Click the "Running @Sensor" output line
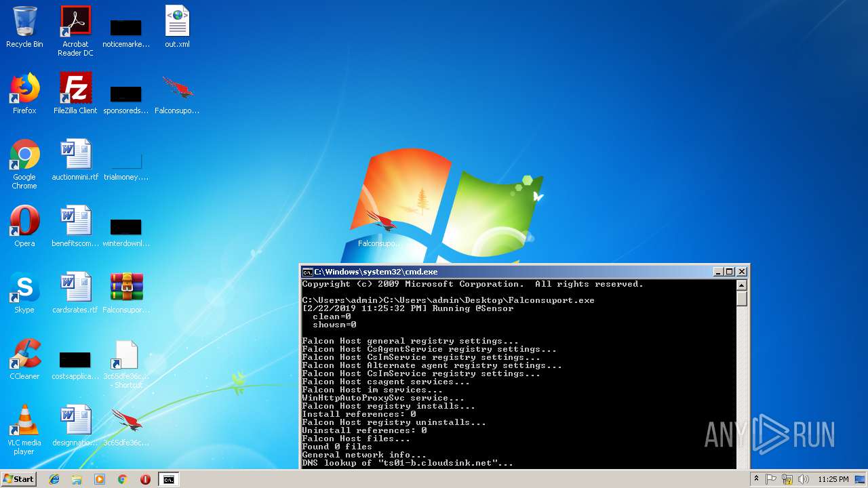The height and width of the screenshot is (488, 868). (408, 308)
